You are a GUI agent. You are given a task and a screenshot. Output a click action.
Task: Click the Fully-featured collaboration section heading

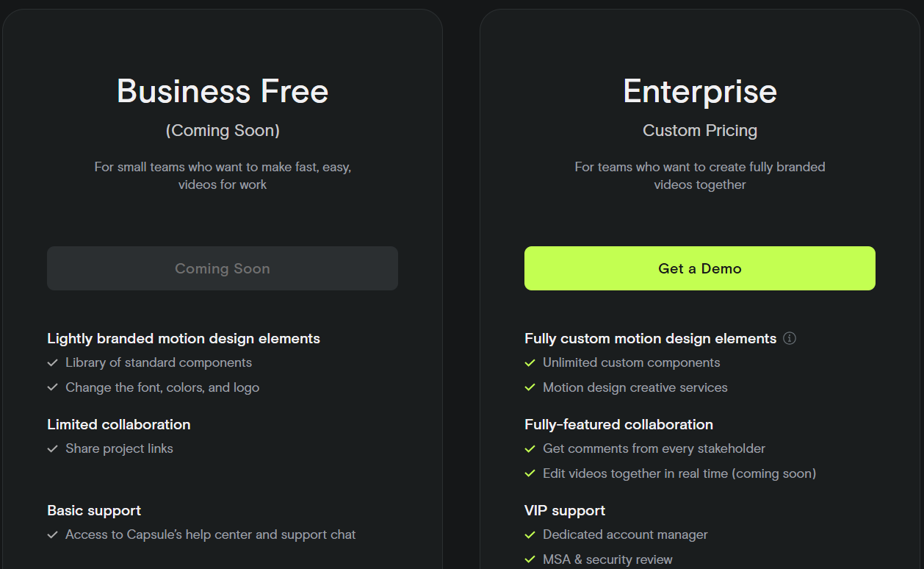pos(618,425)
